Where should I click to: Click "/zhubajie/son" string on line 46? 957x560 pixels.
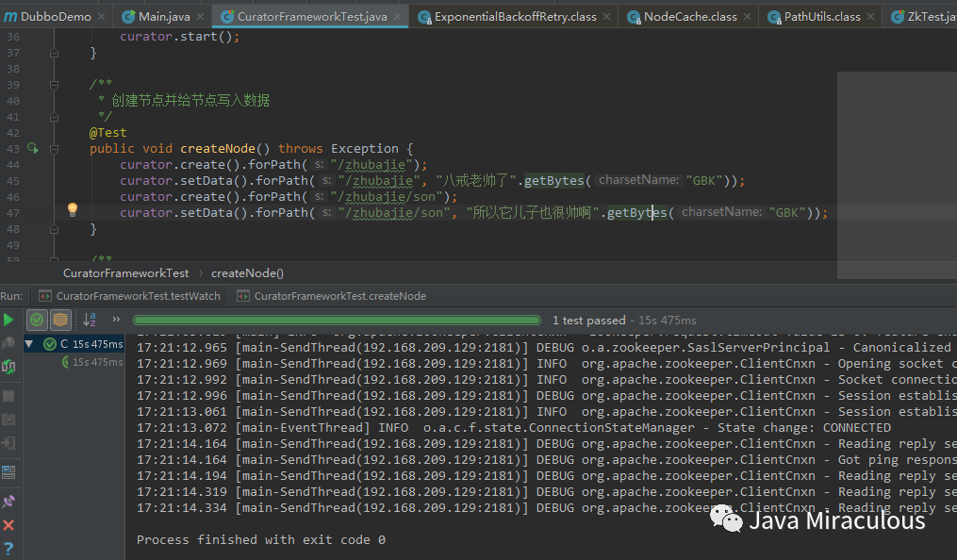[x=387, y=196]
